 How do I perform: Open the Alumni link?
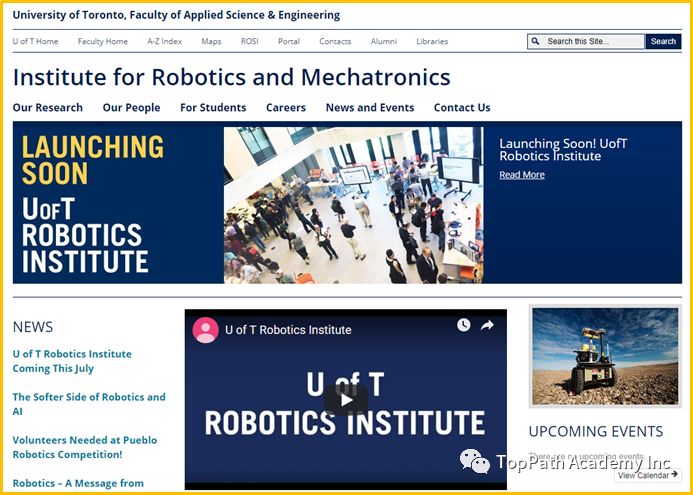384,42
